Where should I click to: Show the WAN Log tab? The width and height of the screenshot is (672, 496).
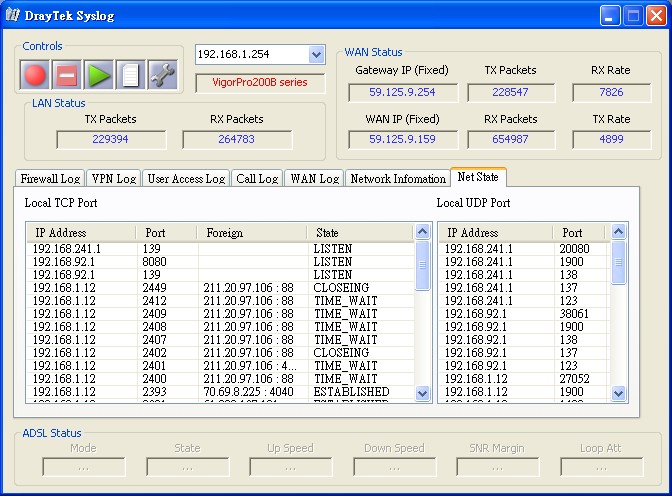coord(314,179)
